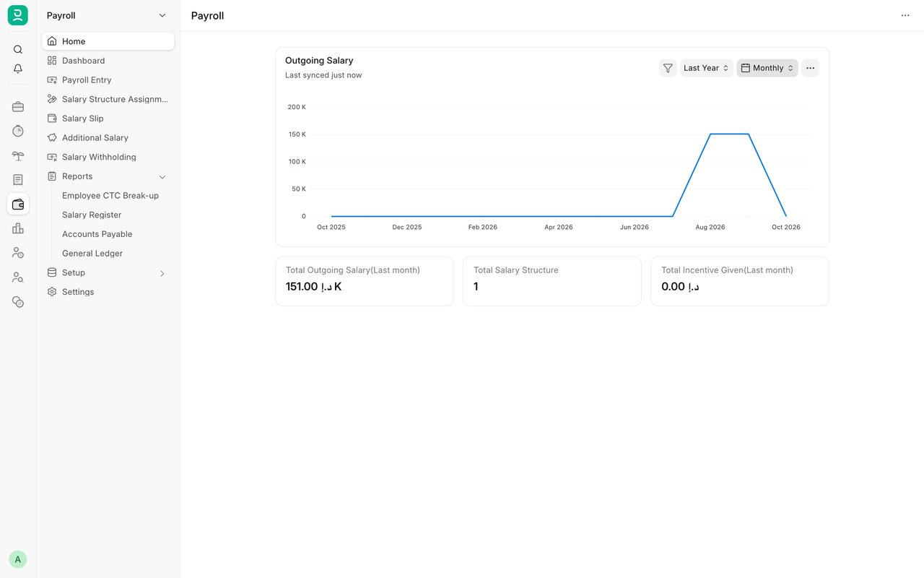Click Total Incentive Given number card

(740, 281)
